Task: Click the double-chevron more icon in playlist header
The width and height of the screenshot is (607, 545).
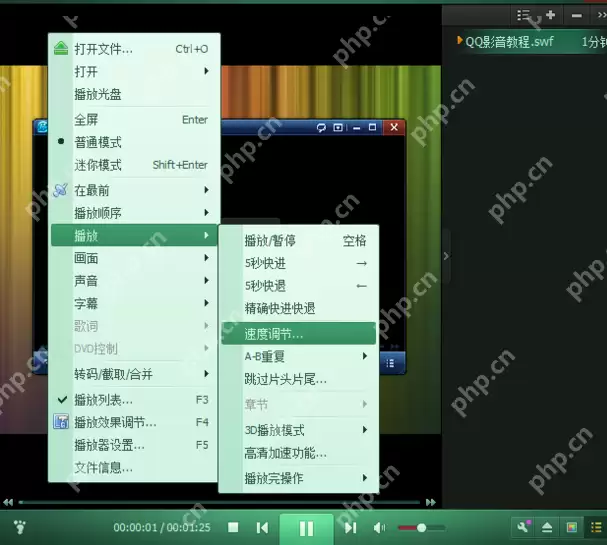Action: [x=602, y=15]
